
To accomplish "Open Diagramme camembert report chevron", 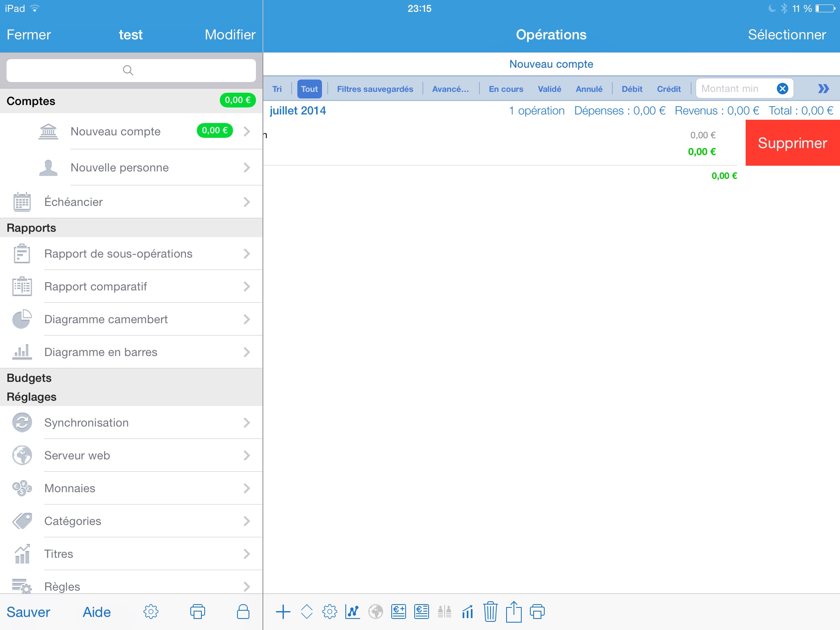I will pos(247,319).
